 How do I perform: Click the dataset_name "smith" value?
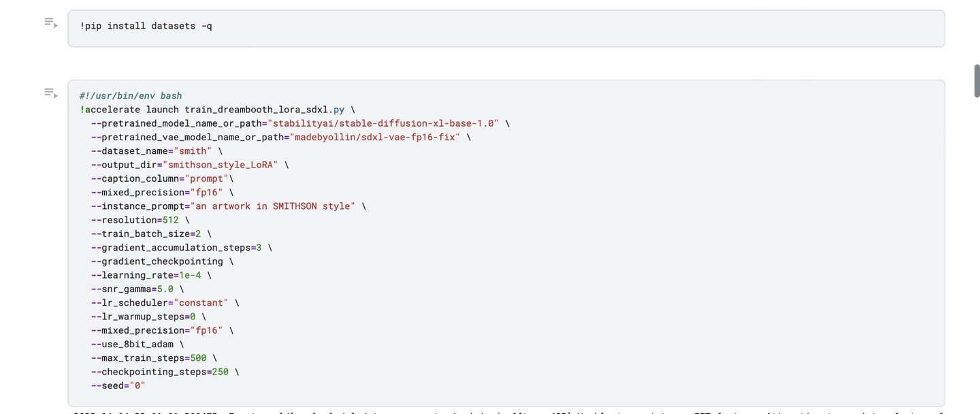[x=193, y=151]
